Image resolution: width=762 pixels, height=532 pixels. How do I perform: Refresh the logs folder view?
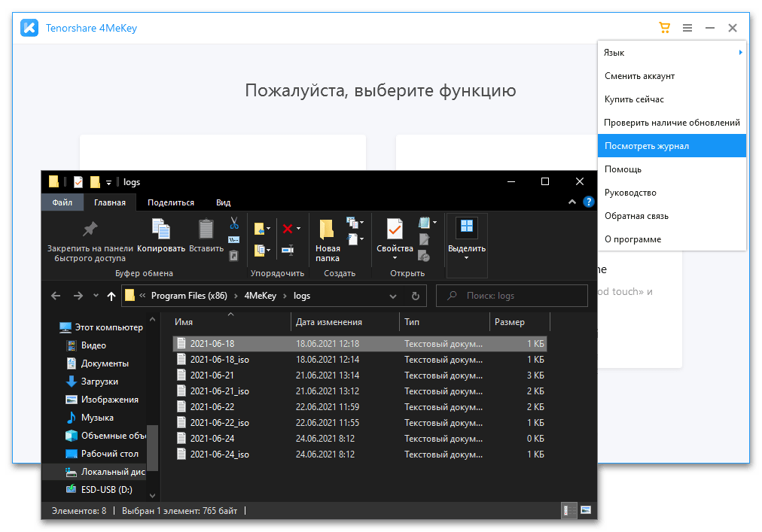pos(416,296)
